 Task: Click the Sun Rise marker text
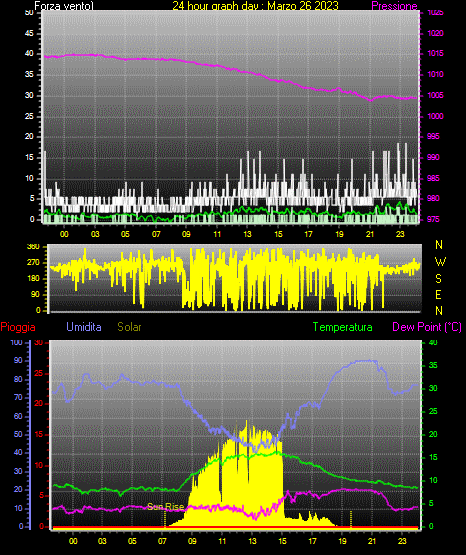pyautogui.click(x=166, y=507)
